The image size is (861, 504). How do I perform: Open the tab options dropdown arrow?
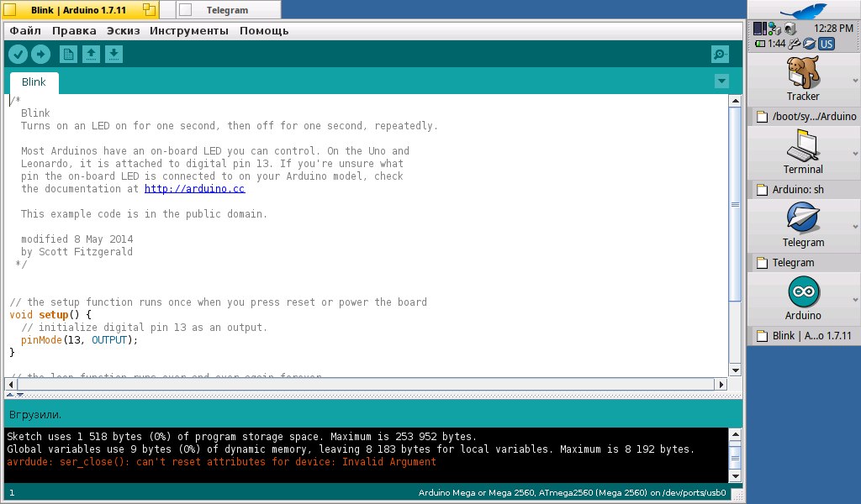point(721,81)
